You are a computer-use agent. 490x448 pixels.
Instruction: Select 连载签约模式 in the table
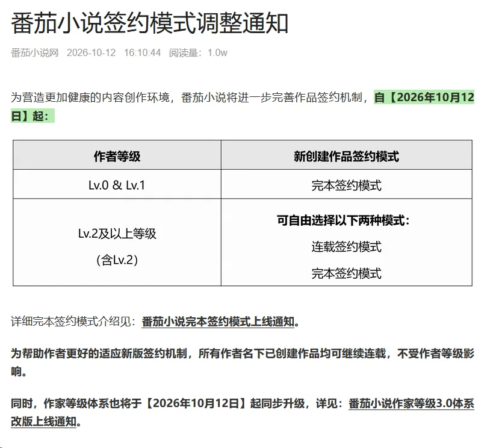click(346, 247)
